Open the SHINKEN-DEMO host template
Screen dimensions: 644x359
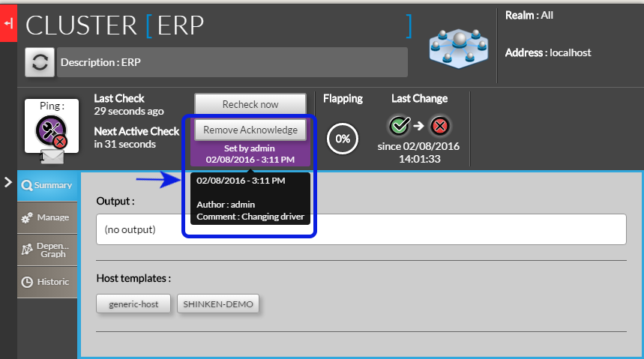click(x=218, y=304)
